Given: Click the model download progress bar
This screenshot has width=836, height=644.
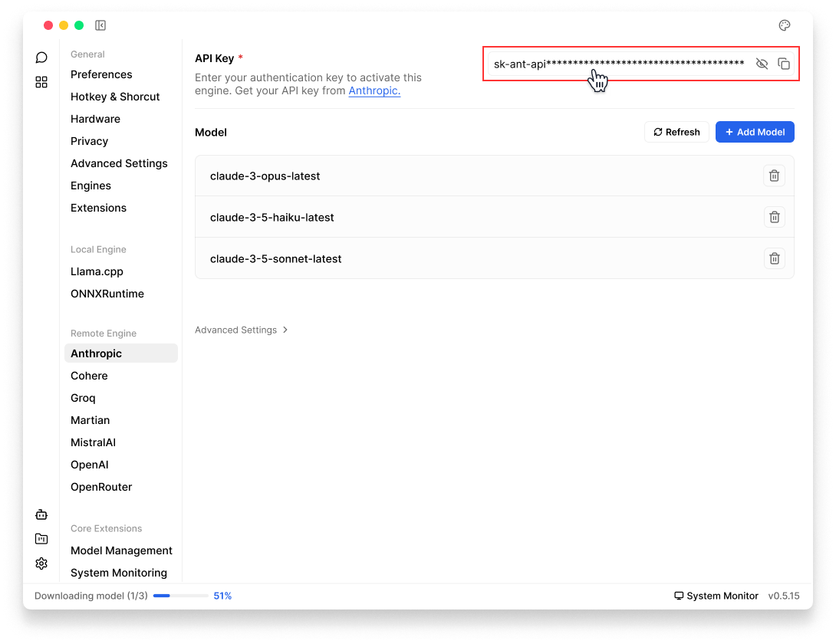Looking at the screenshot, I should pyautogui.click(x=180, y=596).
